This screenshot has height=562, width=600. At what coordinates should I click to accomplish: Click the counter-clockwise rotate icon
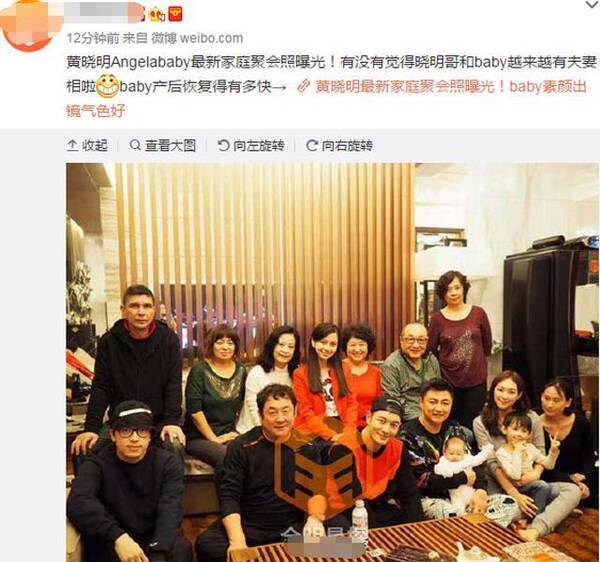(223, 145)
